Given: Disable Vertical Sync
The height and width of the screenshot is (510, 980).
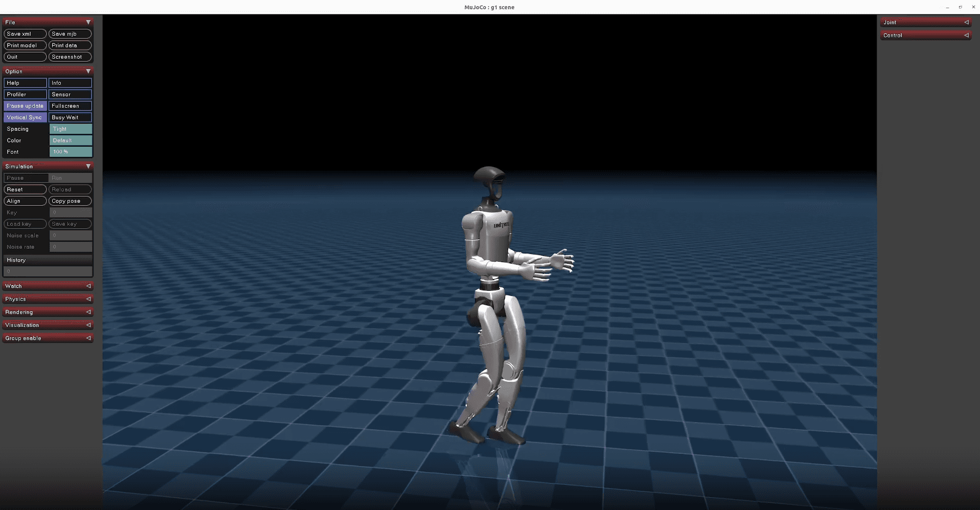Looking at the screenshot, I should tap(25, 118).
